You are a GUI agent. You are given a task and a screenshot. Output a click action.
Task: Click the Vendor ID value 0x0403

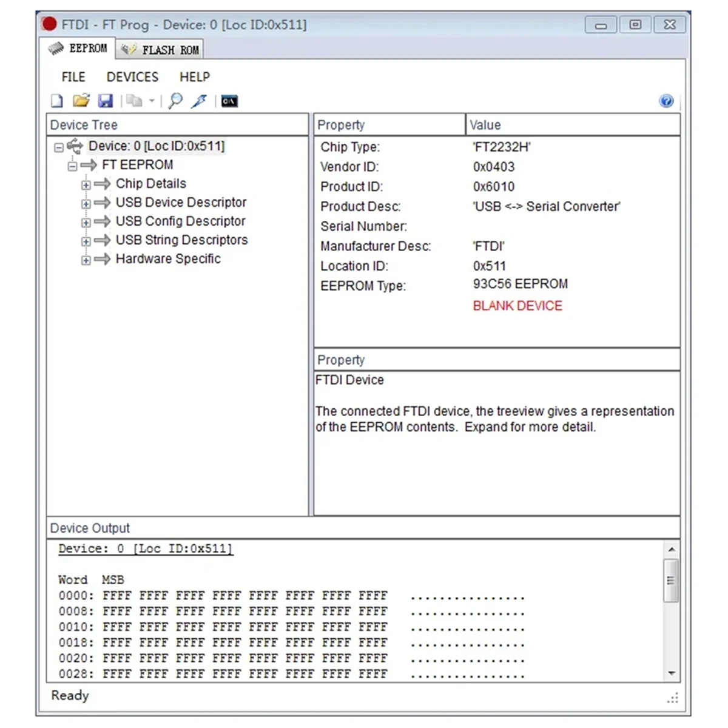[494, 167]
